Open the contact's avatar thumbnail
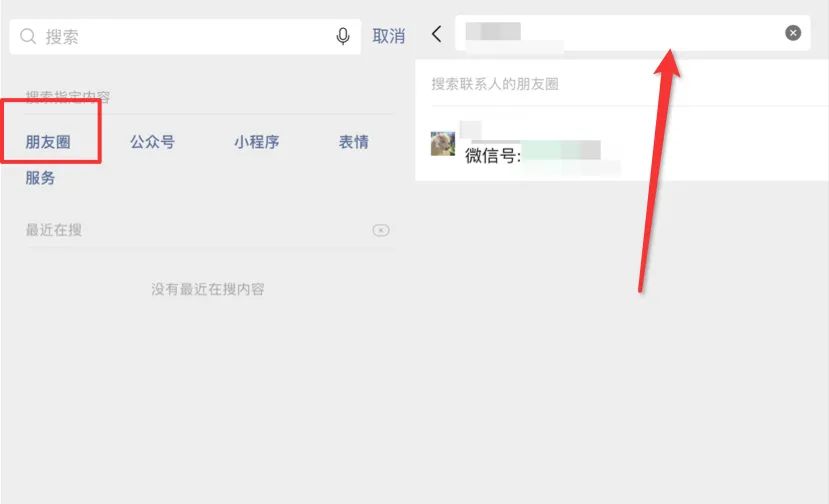 point(443,143)
